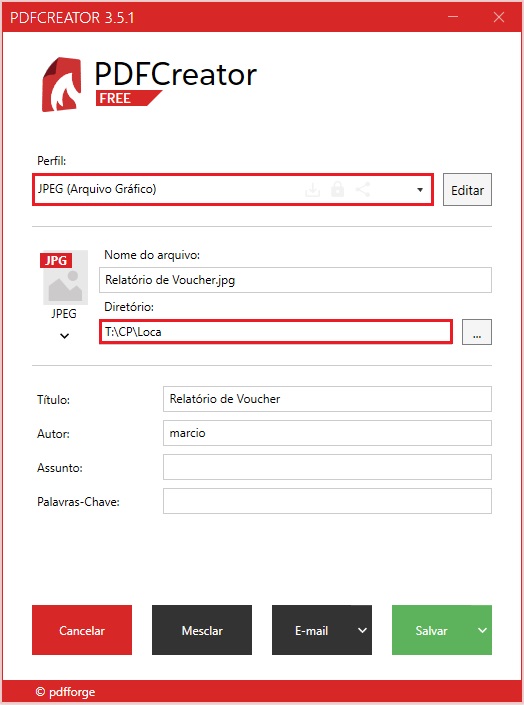
Task: Click the download icon in profile box
Action: tap(312, 190)
